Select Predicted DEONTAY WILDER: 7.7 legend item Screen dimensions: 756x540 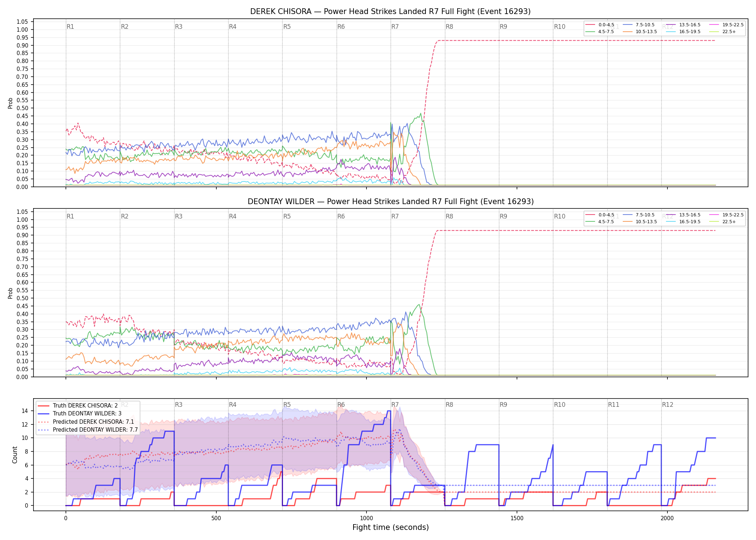point(88,429)
